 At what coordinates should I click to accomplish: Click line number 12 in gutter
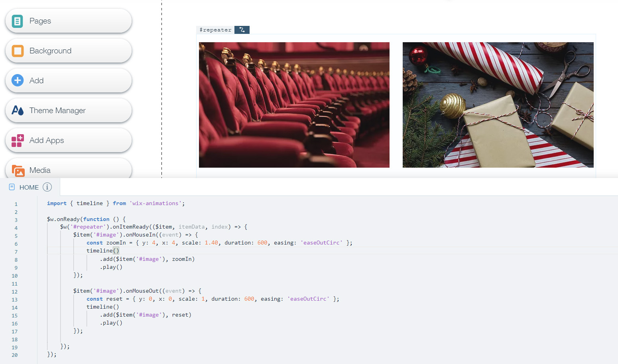(x=14, y=292)
